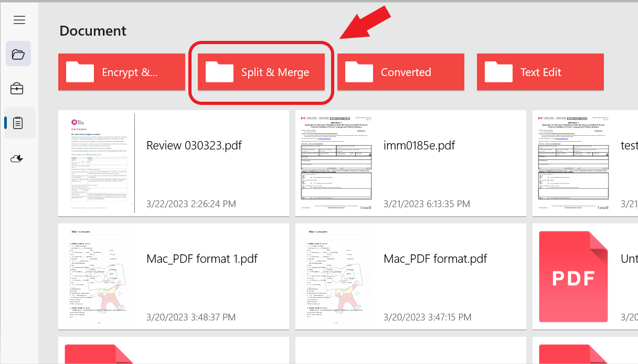Click the Mac_PDF format 1.pdf thumbnail
638x364 pixels.
pos(99,276)
